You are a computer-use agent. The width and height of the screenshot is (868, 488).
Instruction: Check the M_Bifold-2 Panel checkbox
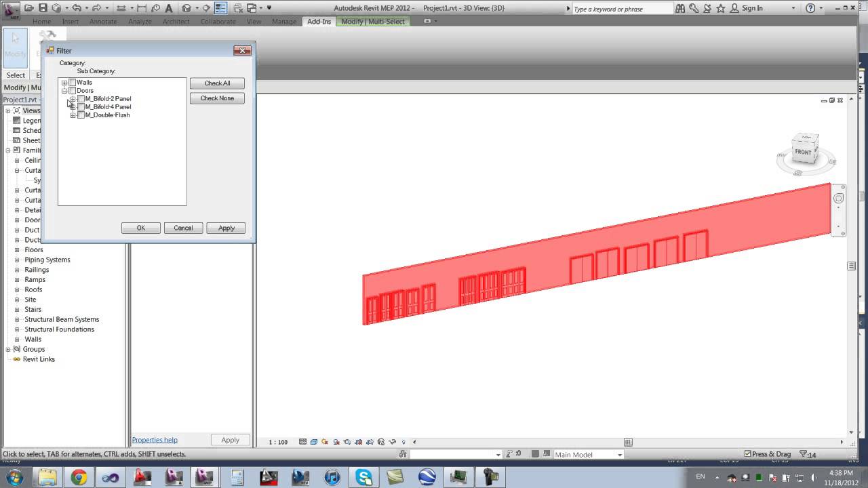(x=81, y=99)
